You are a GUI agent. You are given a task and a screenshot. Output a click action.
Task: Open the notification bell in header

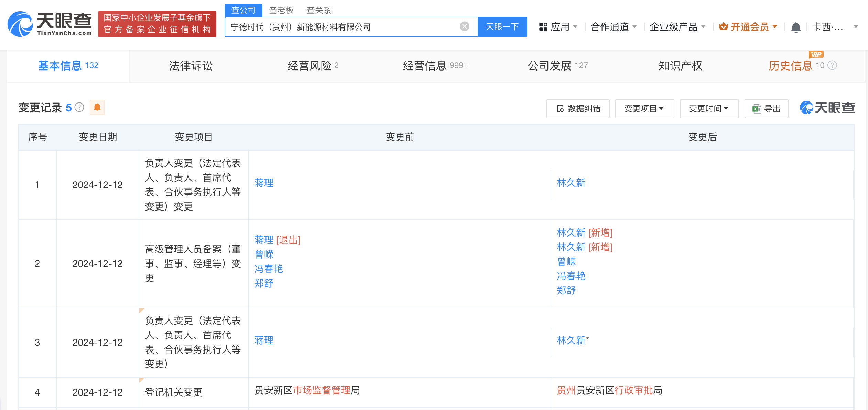tap(796, 27)
